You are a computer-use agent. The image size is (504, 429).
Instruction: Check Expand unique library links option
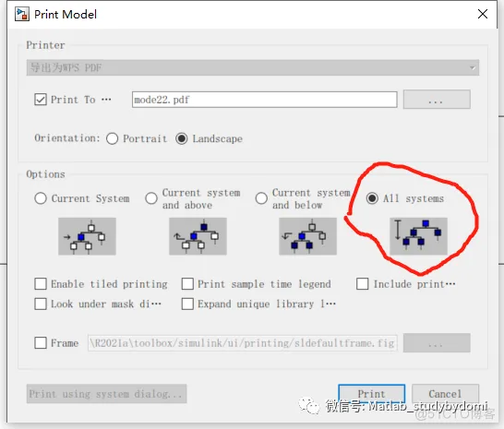tap(187, 304)
